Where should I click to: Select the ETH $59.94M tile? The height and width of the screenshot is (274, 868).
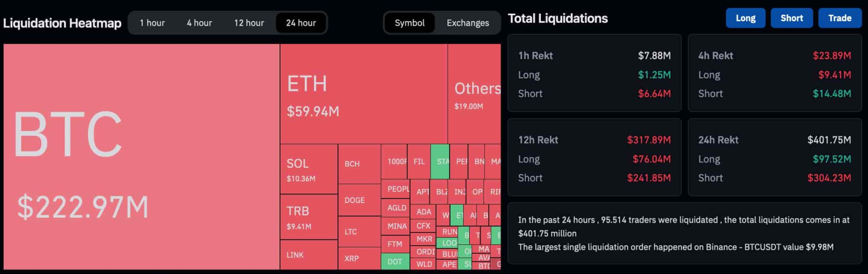pyautogui.click(x=363, y=94)
